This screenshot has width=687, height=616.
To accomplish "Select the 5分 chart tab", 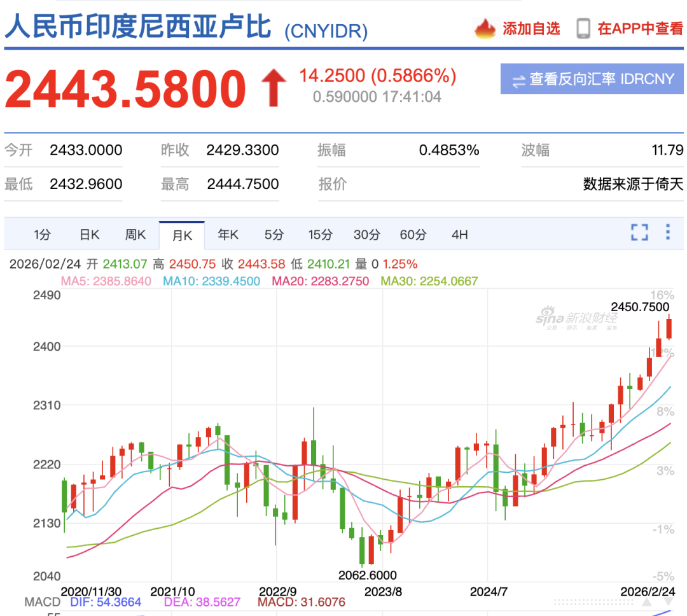I will 274,235.
